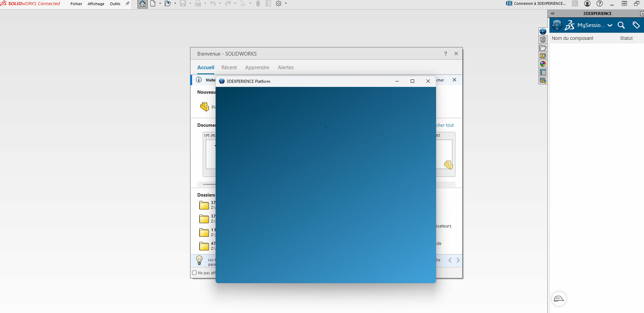This screenshot has height=313, width=644.
Task: Check the 'Ne pas afficher' checkbox
Action: click(194, 273)
